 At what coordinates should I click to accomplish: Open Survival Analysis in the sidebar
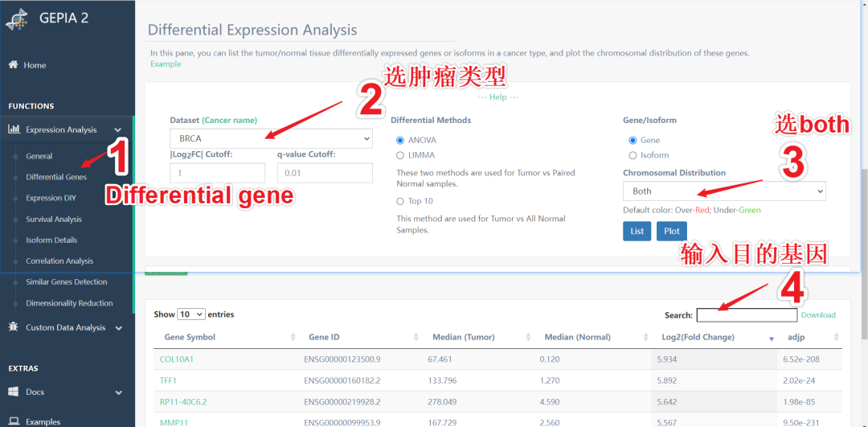54,220
